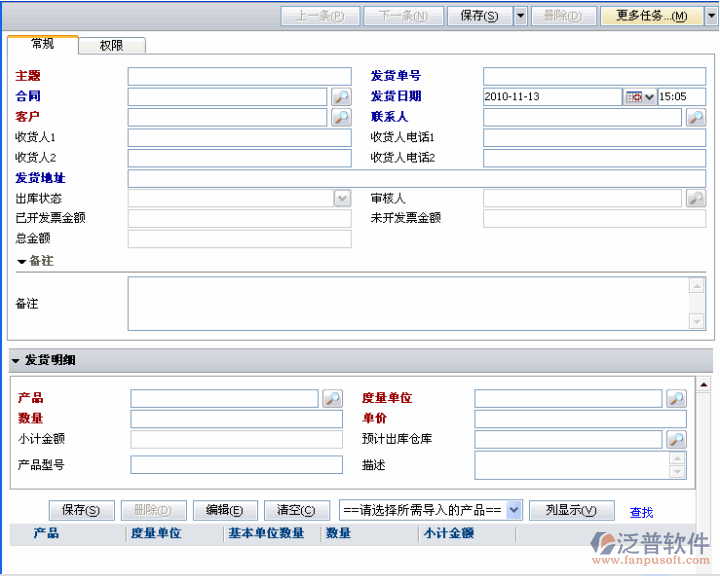Switch to the 权限 tab
This screenshot has width=720, height=576.
111,46
